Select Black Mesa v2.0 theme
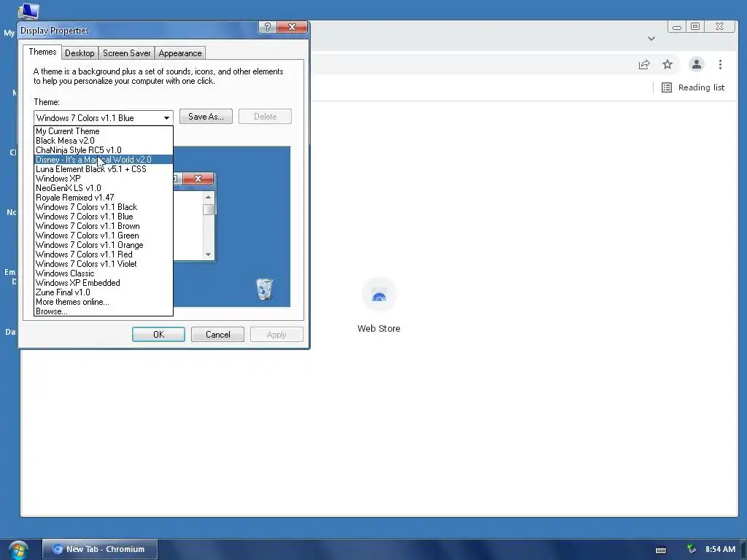 [104, 141]
